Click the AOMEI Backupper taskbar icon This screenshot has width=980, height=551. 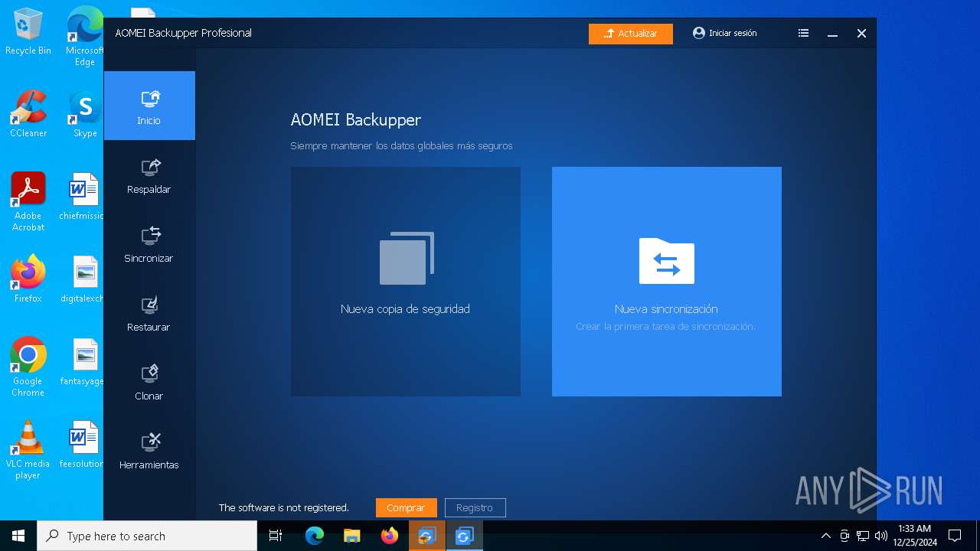(465, 536)
